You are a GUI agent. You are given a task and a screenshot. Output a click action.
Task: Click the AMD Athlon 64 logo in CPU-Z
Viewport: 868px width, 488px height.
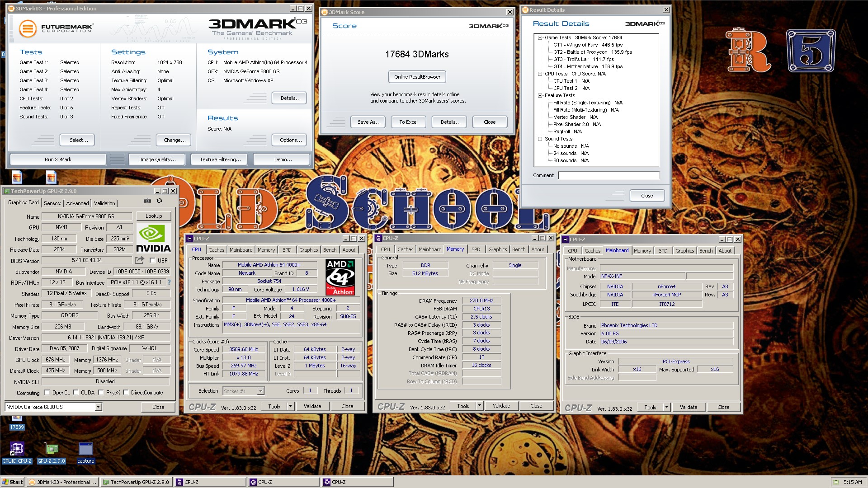(340, 277)
